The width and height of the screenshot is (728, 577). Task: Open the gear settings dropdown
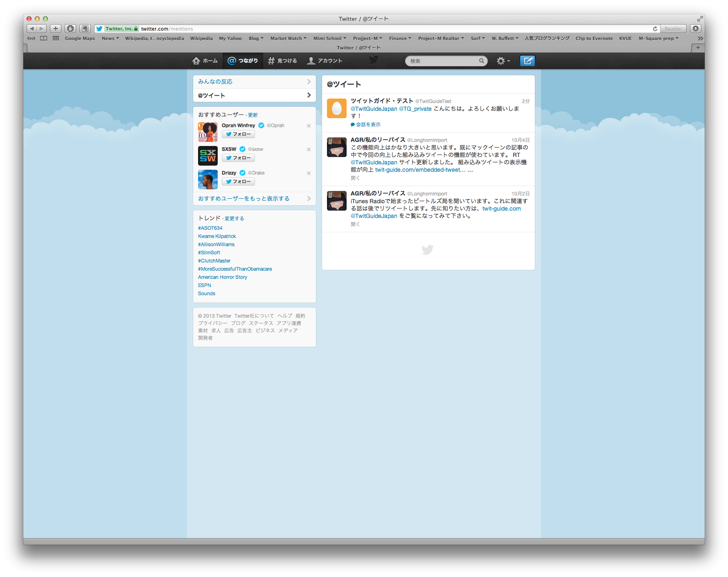pos(503,61)
